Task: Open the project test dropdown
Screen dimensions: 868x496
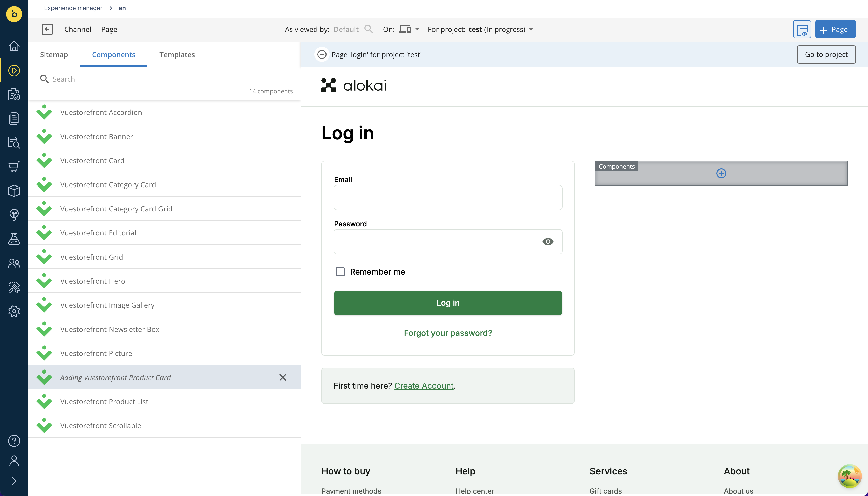Action: [501, 29]
